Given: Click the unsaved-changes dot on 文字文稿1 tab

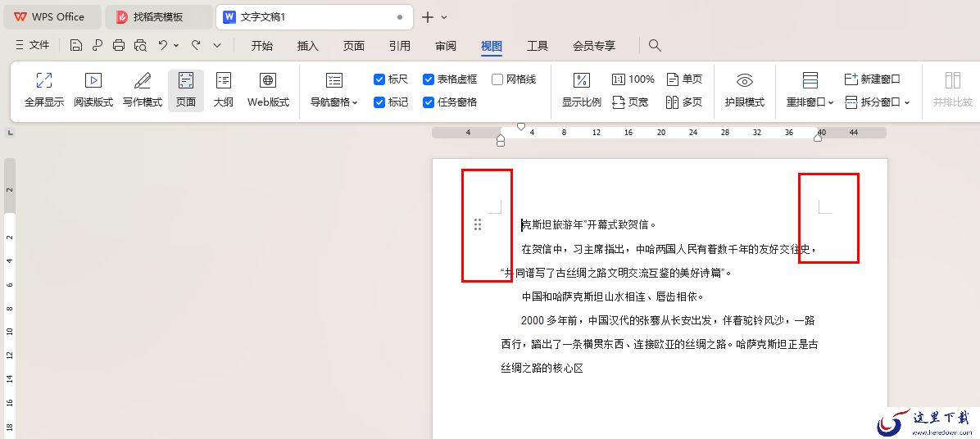Looking at the screenshot, I should pos(400,17).
